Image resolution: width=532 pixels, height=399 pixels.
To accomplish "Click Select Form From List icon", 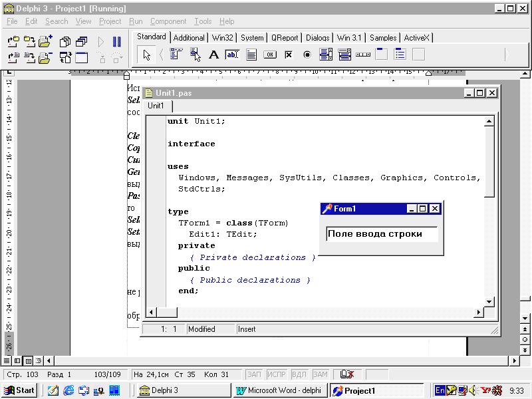I will point(81,42).
